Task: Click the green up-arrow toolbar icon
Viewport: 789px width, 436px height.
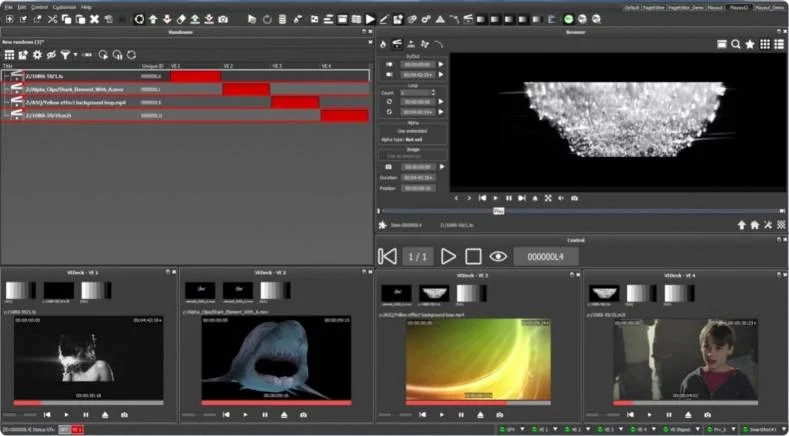Action: (153, 20)
